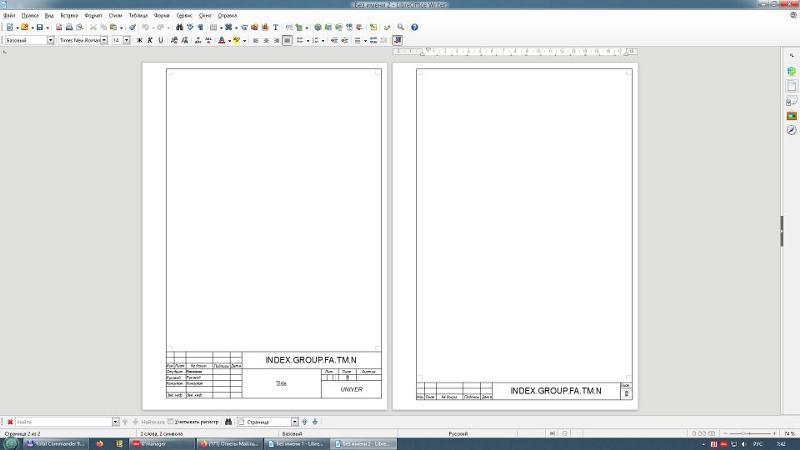Click the Print preview icon

[x=80, y=27]
